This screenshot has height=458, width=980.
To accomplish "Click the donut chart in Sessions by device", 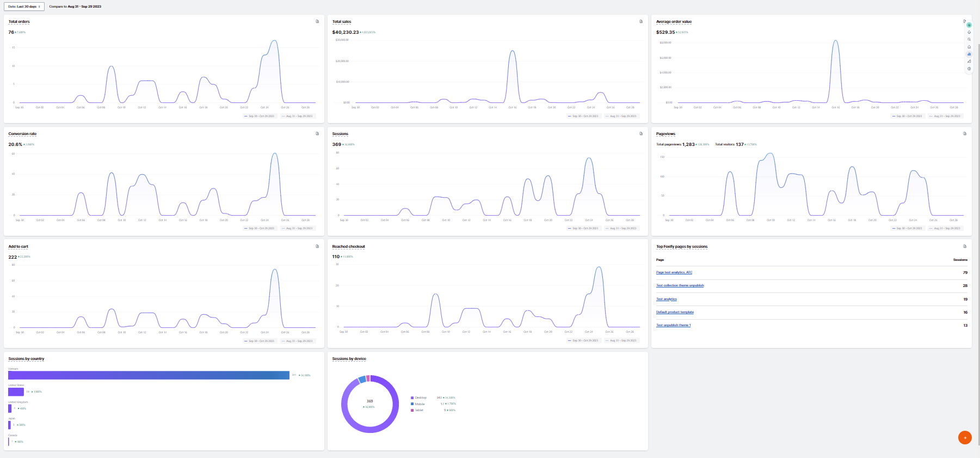I will click(x=370, y=404).
